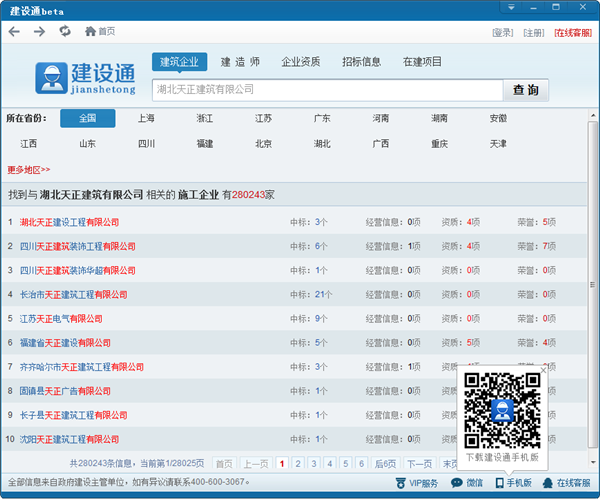Close the QR code popup

click(544, 371)
